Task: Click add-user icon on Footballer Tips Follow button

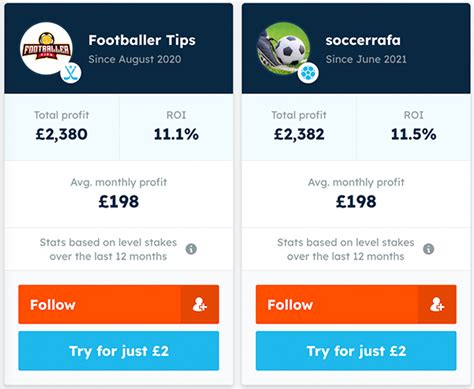Action: [200, 304]
